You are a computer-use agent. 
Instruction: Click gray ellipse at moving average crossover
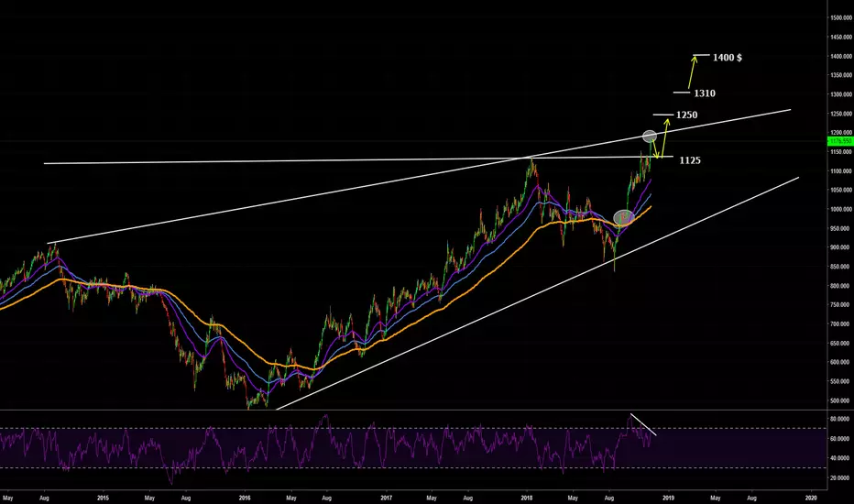coord(624,217)
